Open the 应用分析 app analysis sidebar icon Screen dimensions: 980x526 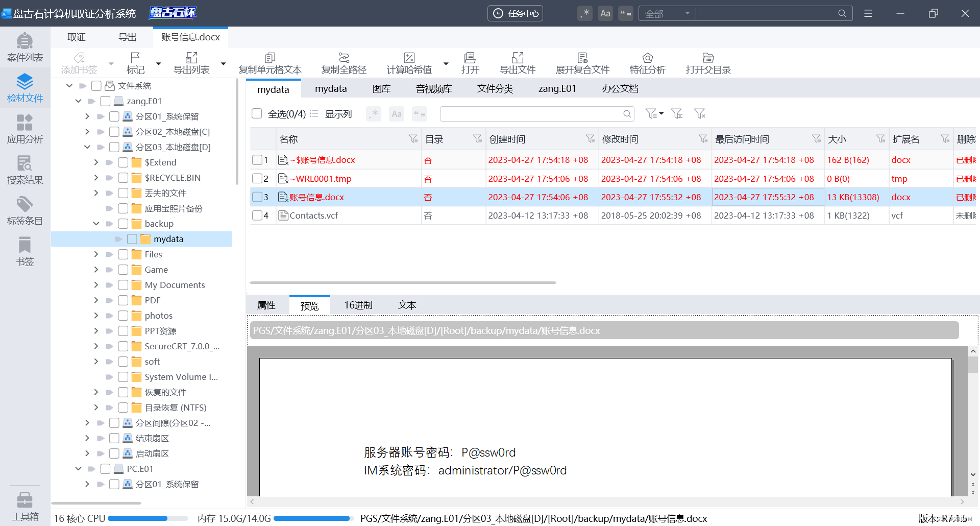tap(25, 129)
